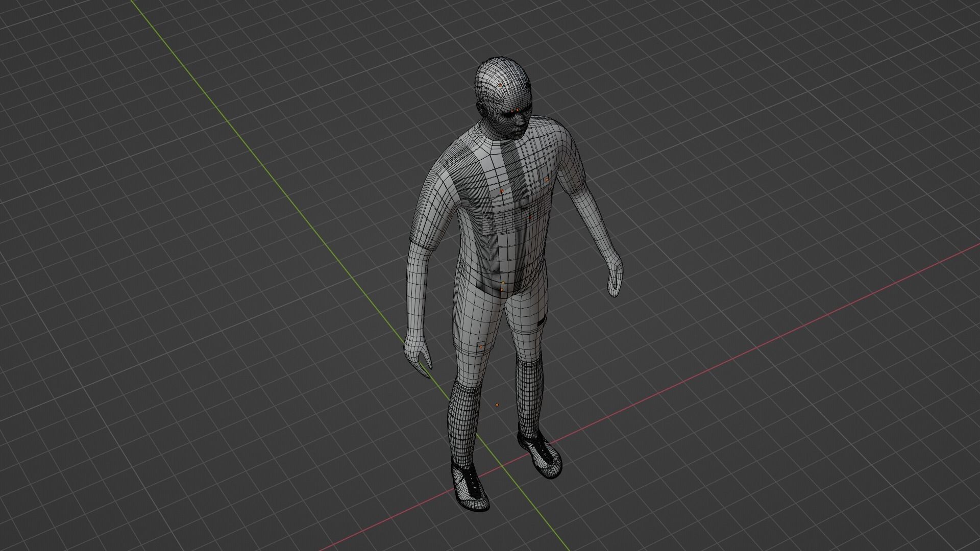Select the shirt torso mesh at the chest
980x551 pixels.
[x=503, y=204]
